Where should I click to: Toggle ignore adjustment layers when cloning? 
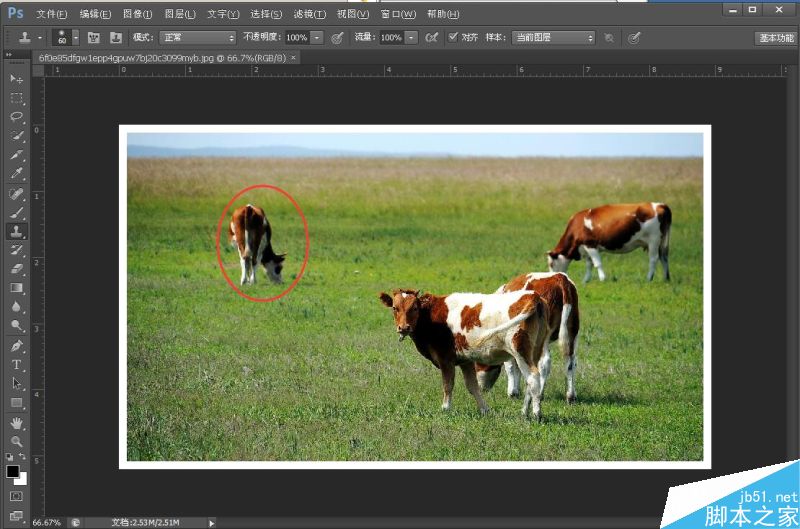609,38
